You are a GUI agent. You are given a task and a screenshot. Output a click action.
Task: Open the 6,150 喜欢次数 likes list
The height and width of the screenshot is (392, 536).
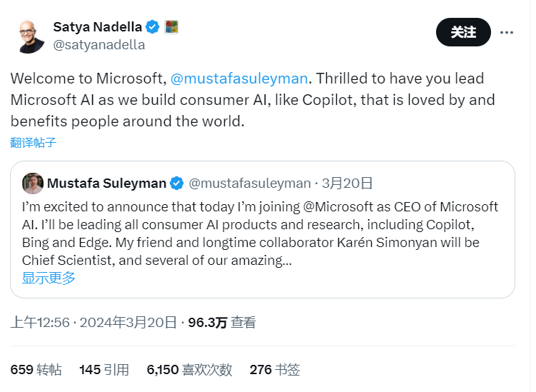189,370
